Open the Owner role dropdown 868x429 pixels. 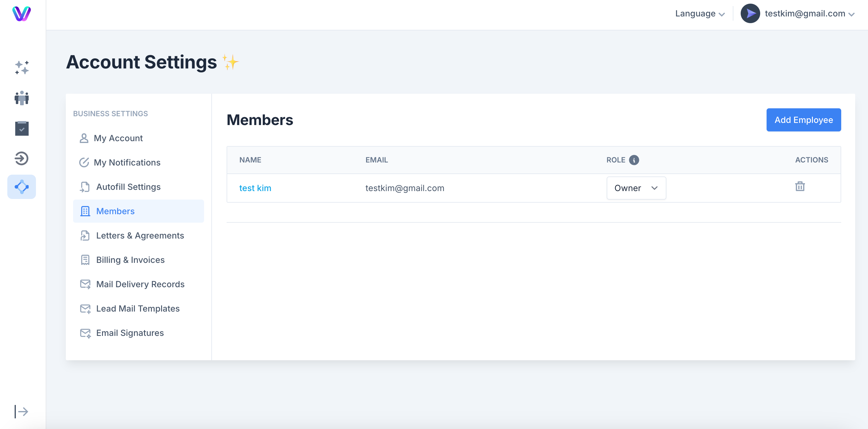[636, 188]
